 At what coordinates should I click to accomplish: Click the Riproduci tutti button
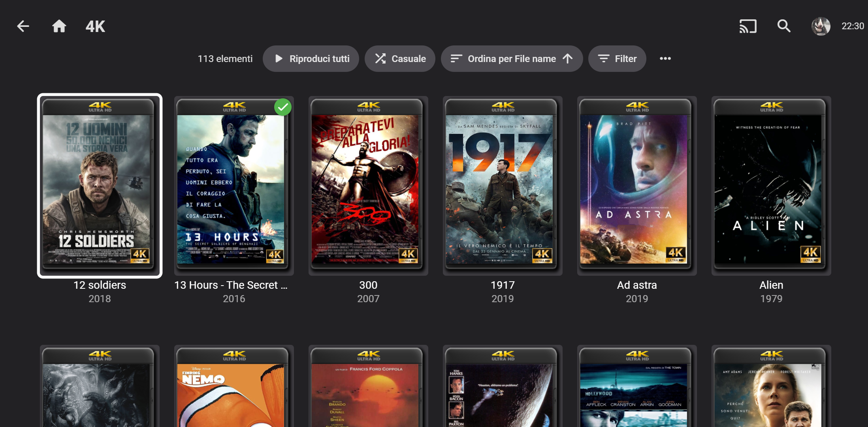(311, 58)
